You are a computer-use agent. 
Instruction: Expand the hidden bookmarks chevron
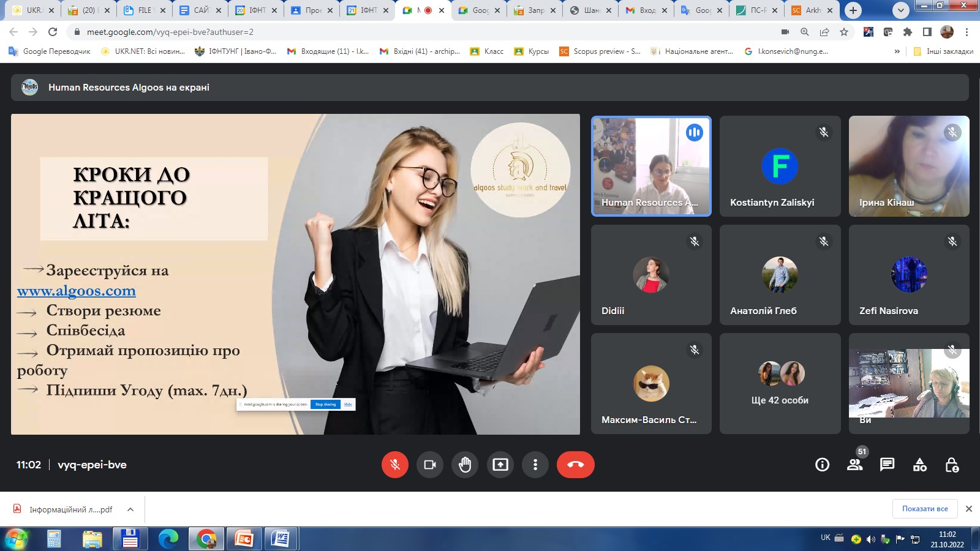[x=897, y=51]
